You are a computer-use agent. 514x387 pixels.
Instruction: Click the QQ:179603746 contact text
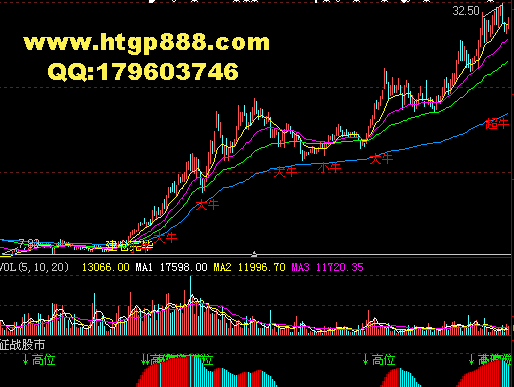click(x=143, y=72)
